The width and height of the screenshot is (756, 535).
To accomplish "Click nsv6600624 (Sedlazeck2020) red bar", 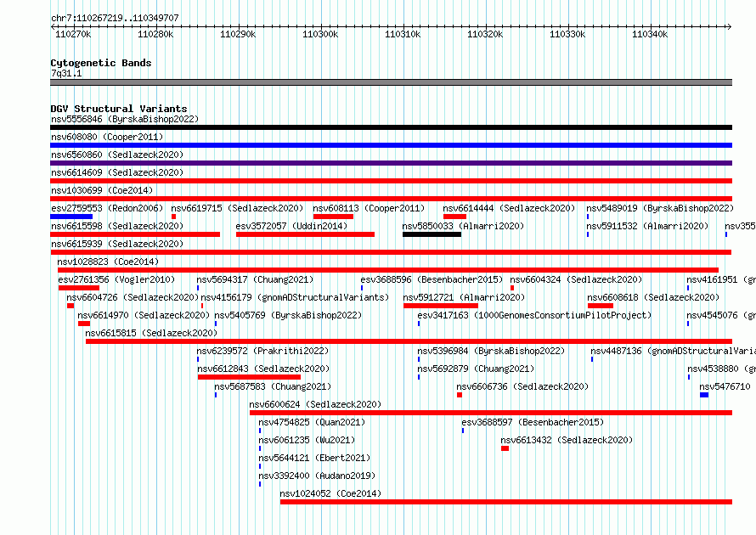I will [x=491, y=413].
